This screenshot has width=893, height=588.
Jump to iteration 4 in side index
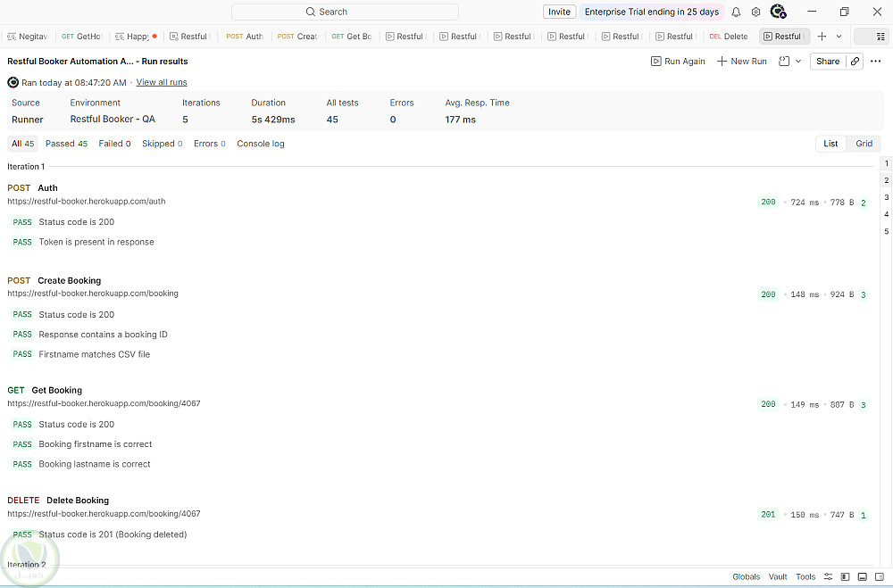886,215
